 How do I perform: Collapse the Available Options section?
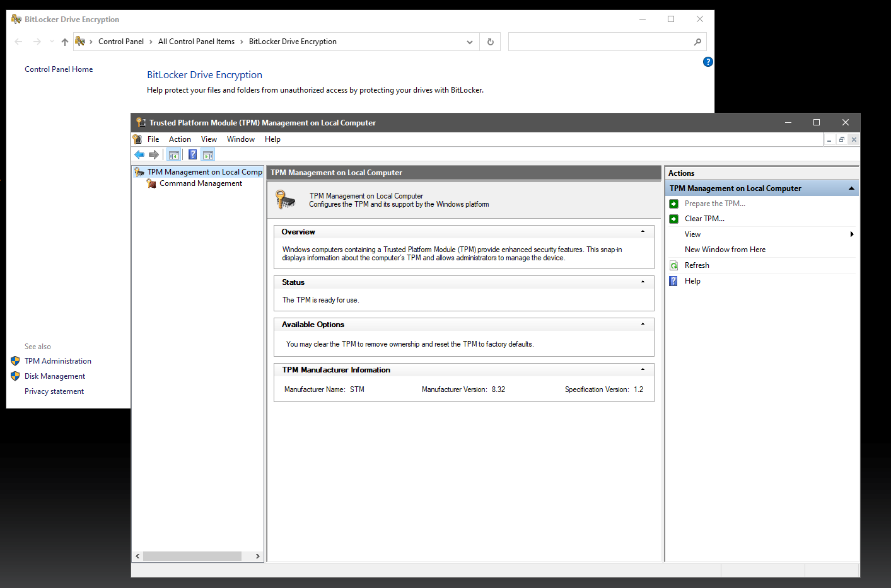tap(643, 324)
